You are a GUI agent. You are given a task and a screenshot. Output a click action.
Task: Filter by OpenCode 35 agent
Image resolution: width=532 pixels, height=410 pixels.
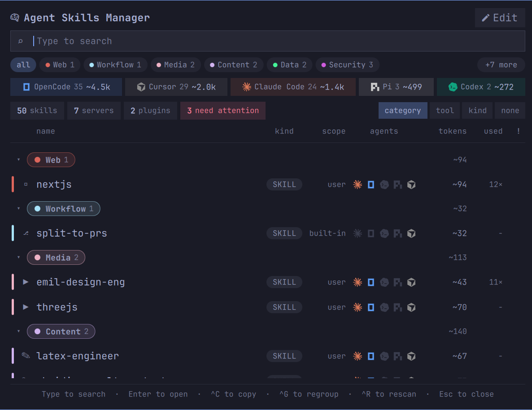pos(66,87)
